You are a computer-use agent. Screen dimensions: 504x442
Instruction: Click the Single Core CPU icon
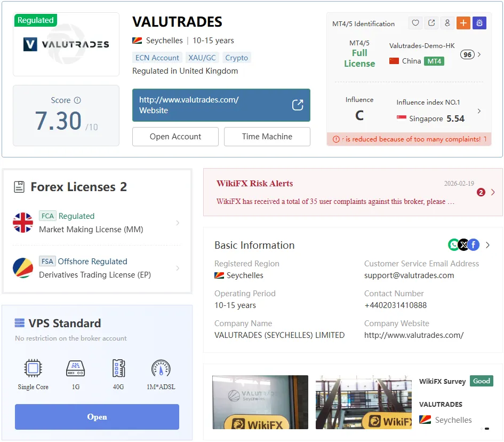33,368
